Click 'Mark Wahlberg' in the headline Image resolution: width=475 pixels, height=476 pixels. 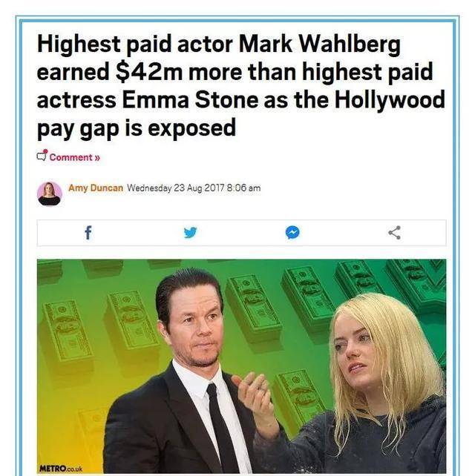(x=319, y=44)
